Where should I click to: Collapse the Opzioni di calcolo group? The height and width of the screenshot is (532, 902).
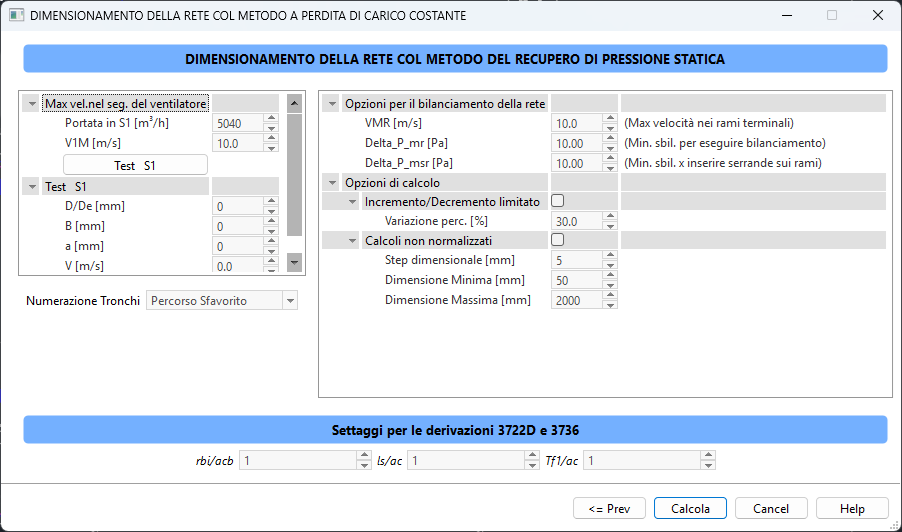333,183
